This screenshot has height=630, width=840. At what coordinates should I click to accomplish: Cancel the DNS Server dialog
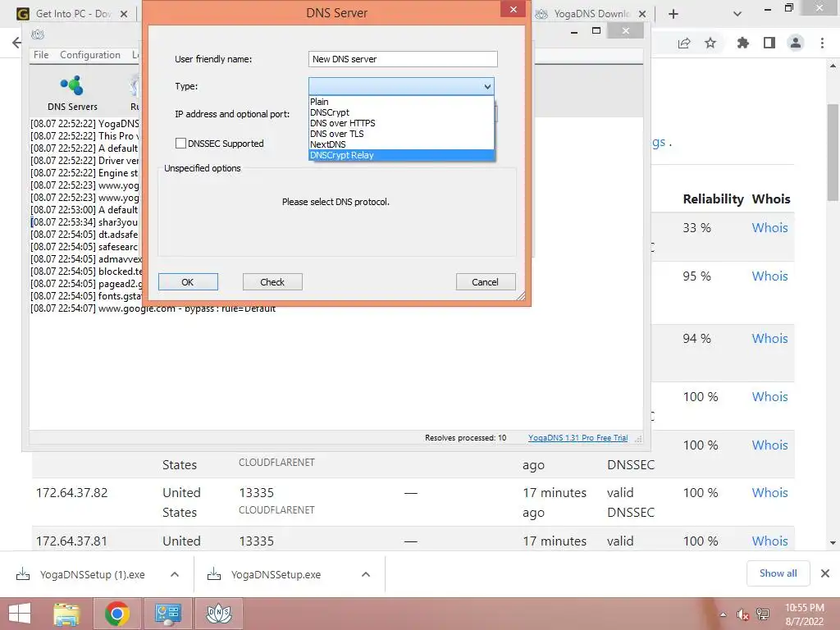pos(486,282)
